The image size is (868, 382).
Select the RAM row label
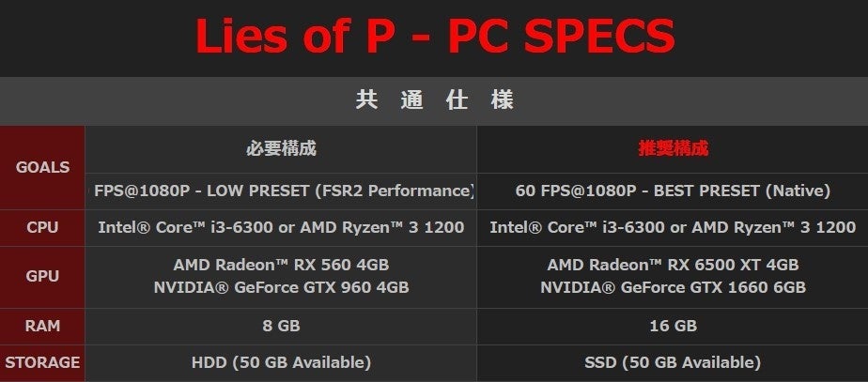point(42,326)
